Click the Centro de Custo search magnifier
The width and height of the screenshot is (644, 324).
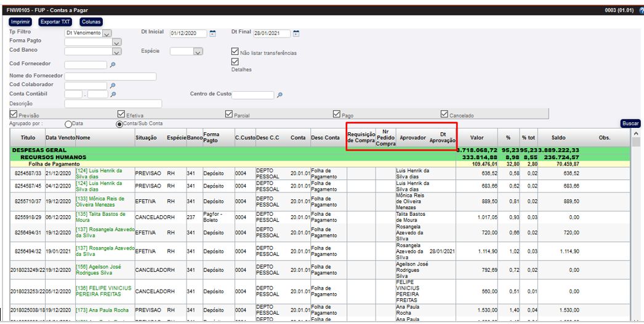pyautogui.click(x=280, y=95)
